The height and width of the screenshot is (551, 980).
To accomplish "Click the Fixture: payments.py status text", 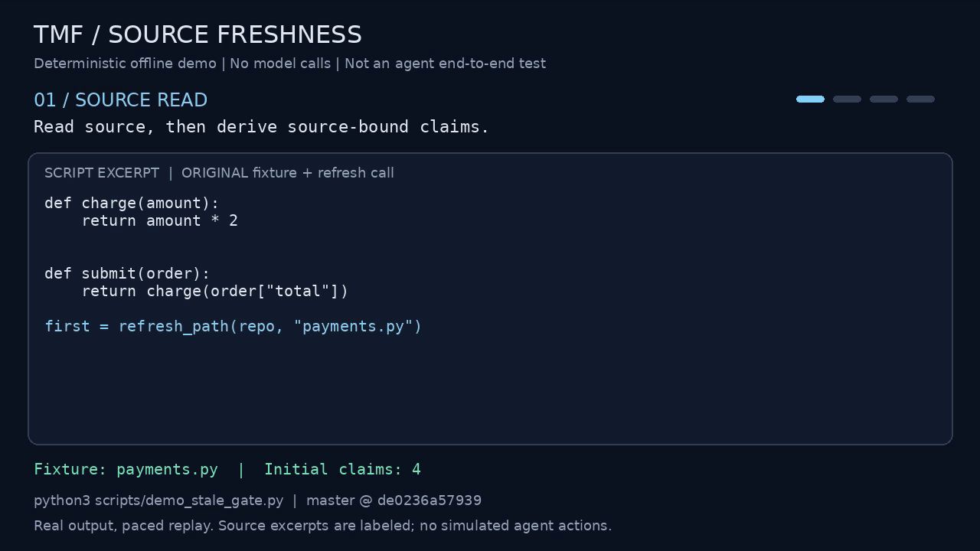I will (126, 469).
